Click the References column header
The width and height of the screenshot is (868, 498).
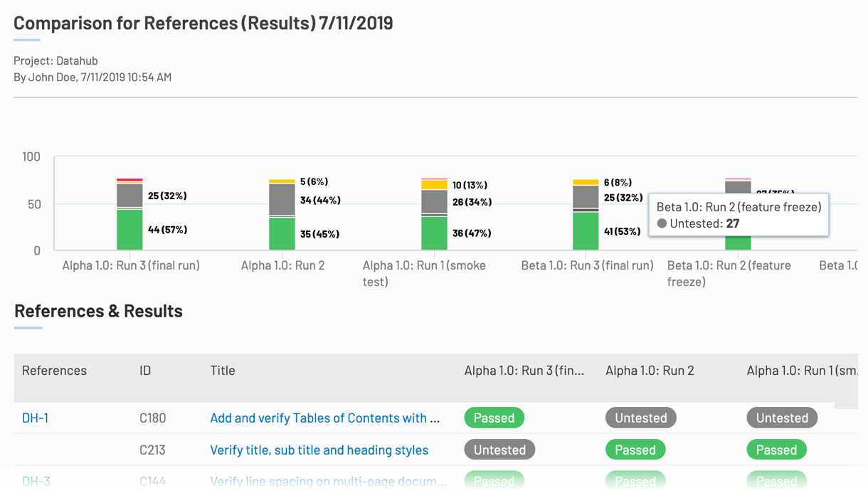coord(54,370)
